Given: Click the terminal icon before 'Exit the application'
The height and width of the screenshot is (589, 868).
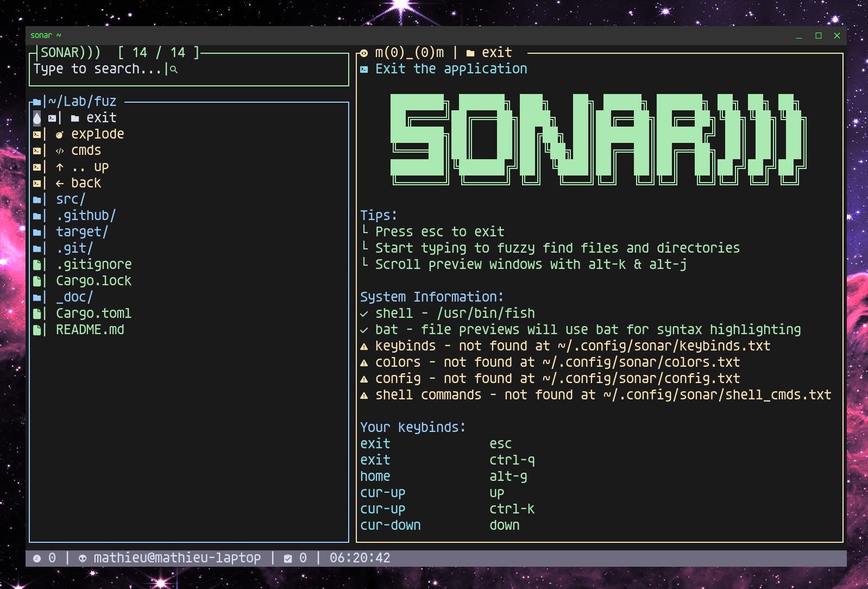Looking at the screenshot, I should [364, 70].
